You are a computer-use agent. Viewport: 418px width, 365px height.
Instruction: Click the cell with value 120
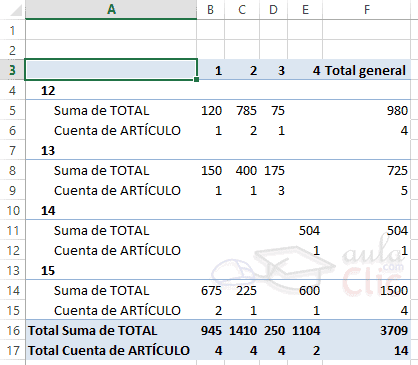211,111
